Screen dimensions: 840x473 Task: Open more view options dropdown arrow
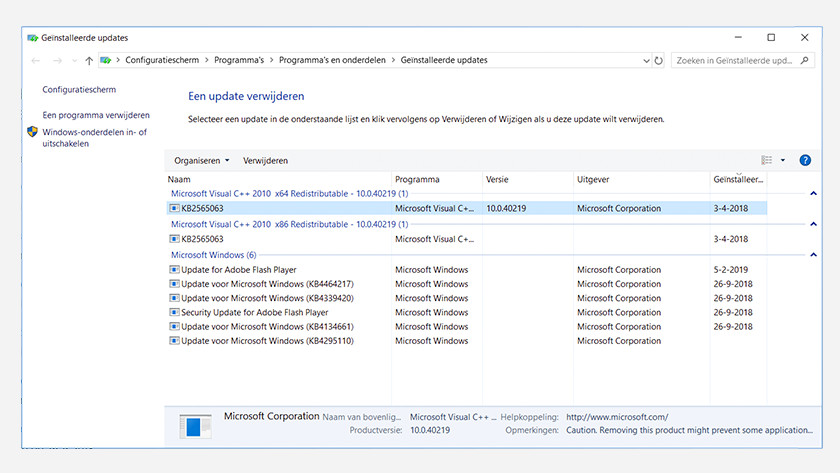783,160
